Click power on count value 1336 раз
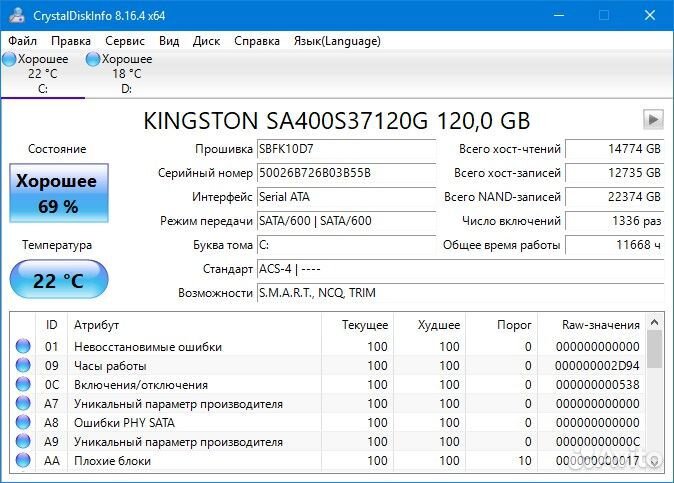The height and width of the screenshot is (483, 674). pos(614,221)
